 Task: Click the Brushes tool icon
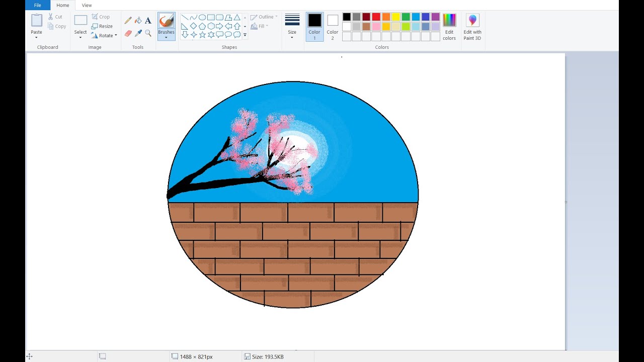pos(166,21)
